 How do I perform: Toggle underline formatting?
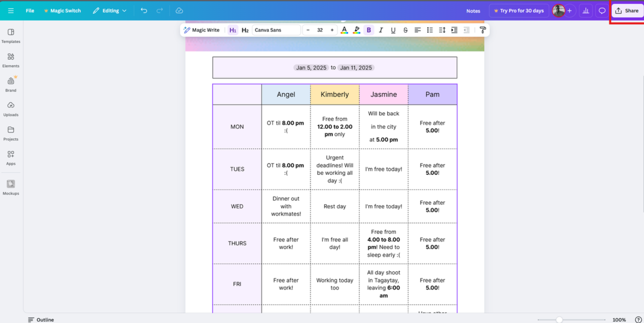[x=393, y=30]
